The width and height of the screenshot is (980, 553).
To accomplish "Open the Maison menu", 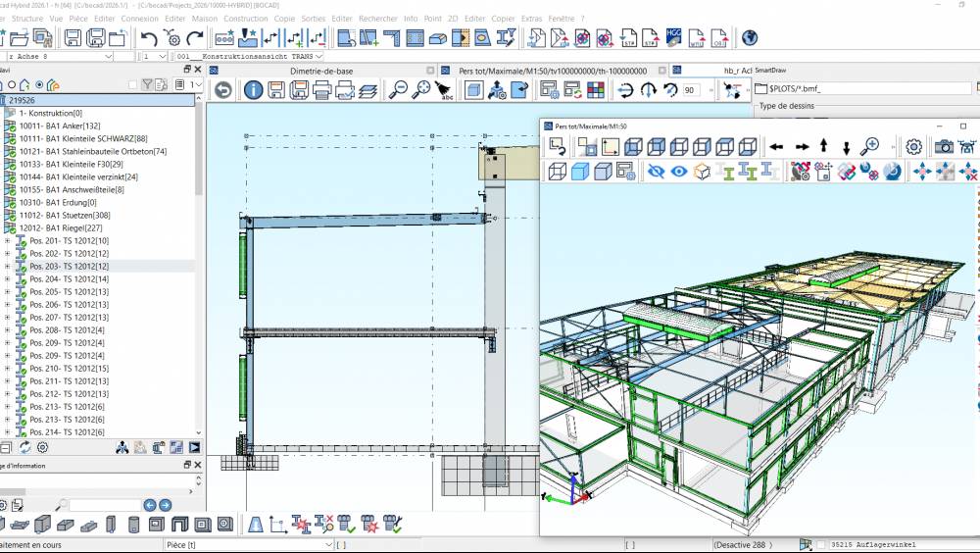I will click(203, 19).
